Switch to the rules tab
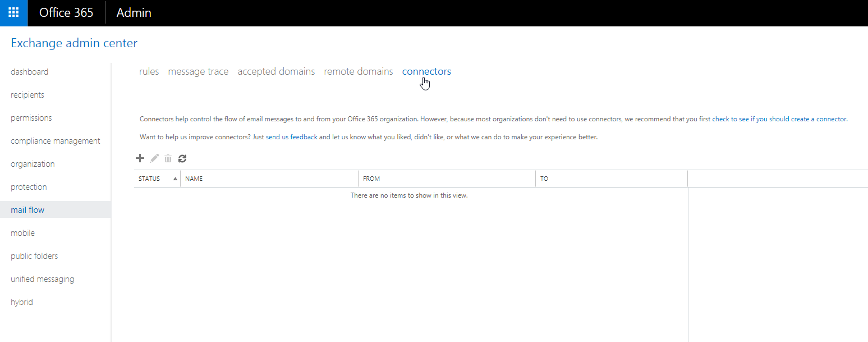Screen dimensions: 868x342 click(149, 71)
